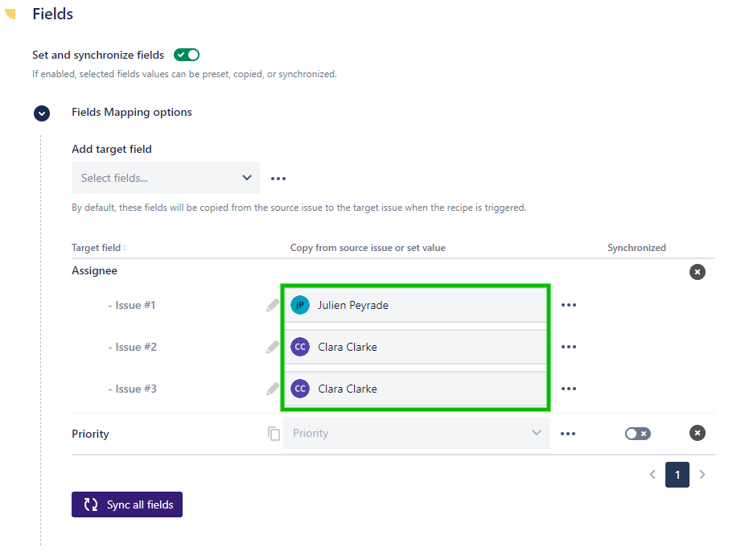Collapse Fields Mapping options section
741x560 pixels.
click(x=42, y=113)
